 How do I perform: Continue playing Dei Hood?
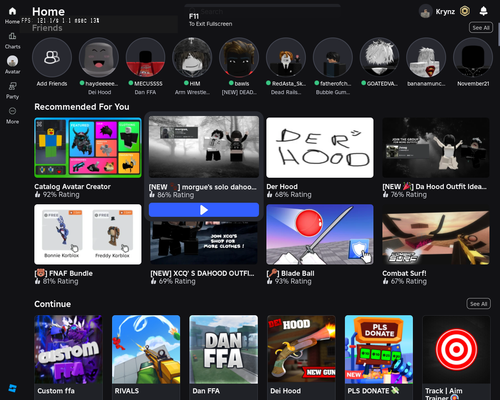[301, 349]
